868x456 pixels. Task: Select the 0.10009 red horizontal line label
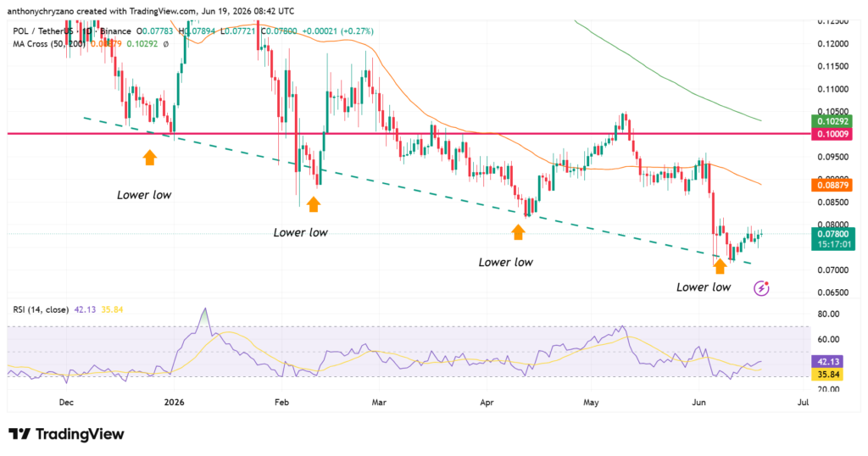click(832, 134)
